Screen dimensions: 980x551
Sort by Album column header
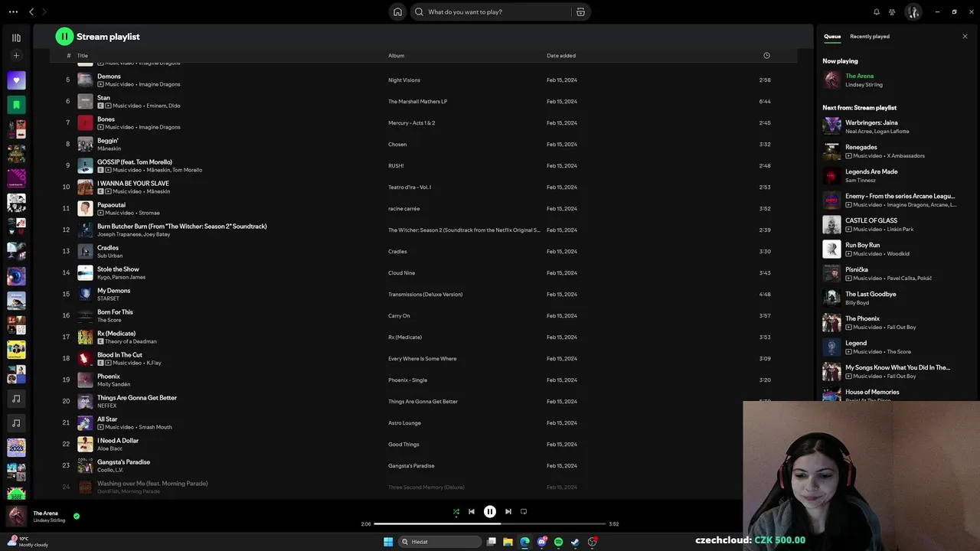[396, 55]
